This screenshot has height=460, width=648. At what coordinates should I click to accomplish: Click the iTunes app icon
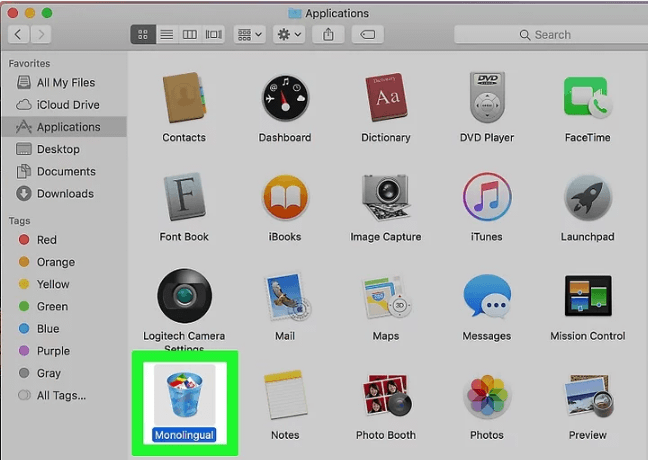click(x=487, y=197)
